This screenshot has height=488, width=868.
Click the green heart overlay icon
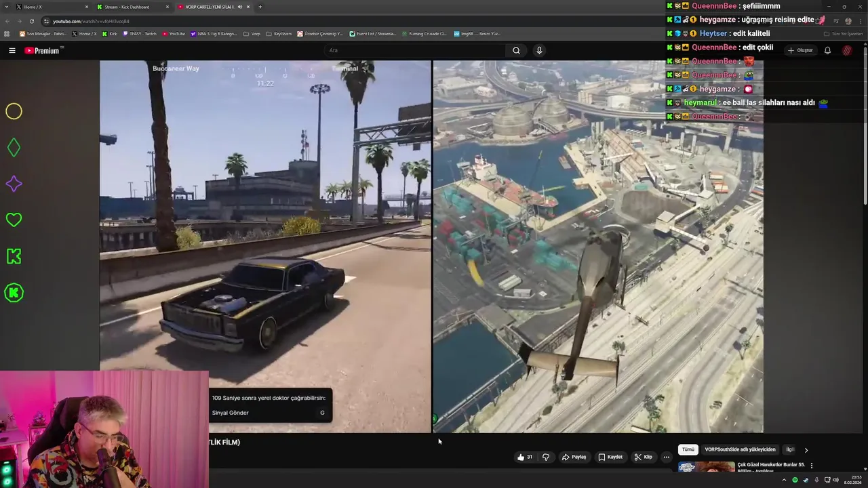pos(14,220)
